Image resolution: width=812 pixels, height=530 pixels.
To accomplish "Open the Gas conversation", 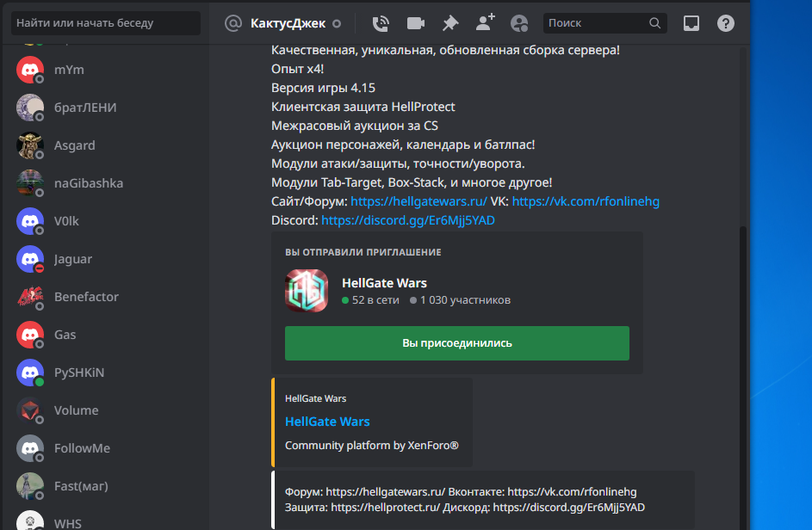I will tap(106, 335).
